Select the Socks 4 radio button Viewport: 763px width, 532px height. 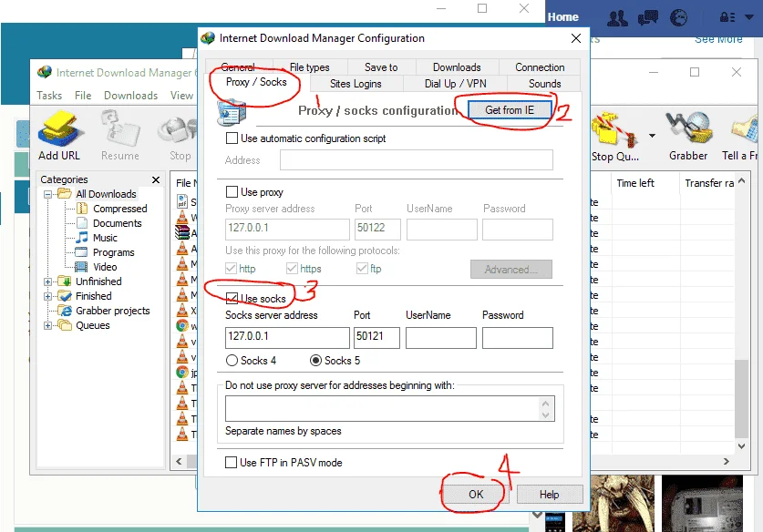pyautogui.click(x=232, y=361)
